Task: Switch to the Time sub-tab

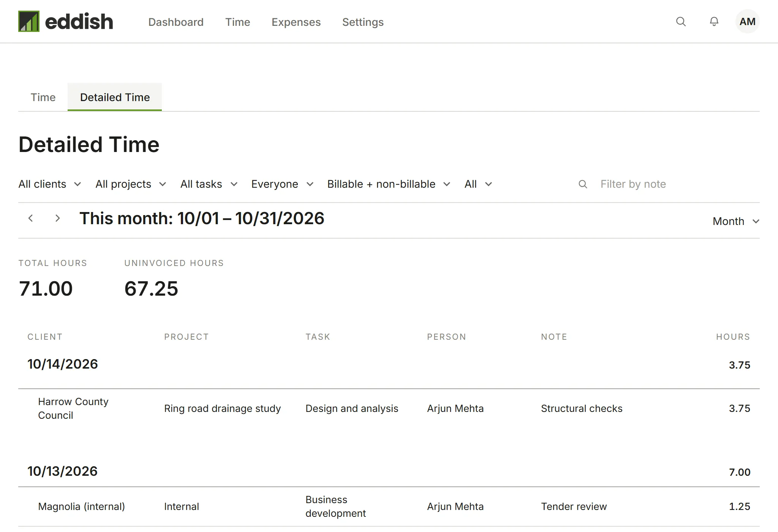Action: click(x=43, y=97)
